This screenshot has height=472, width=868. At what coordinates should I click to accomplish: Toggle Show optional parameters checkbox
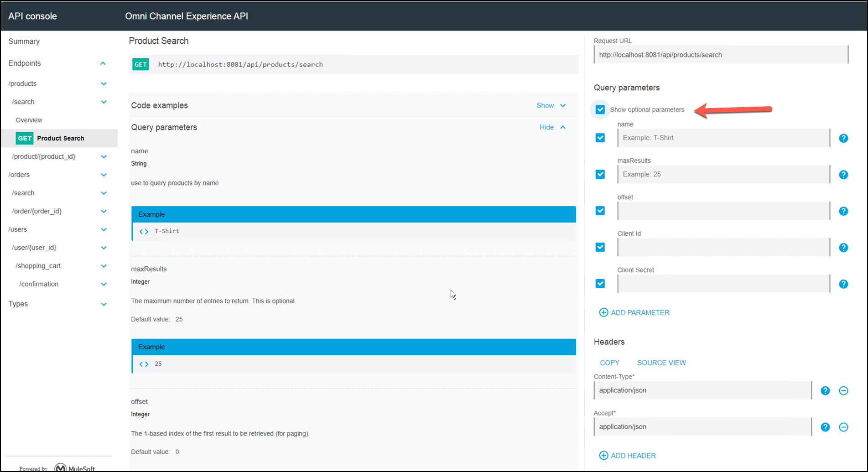coord(600,109)
